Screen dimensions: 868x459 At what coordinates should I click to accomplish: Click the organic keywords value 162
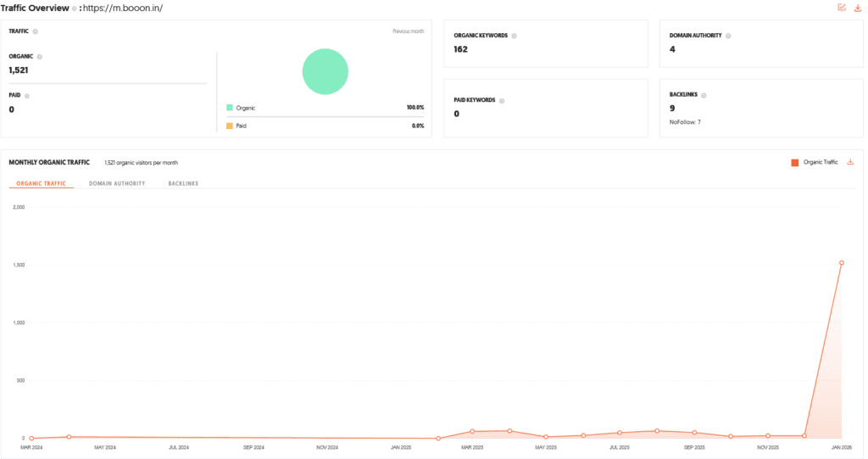460,49
